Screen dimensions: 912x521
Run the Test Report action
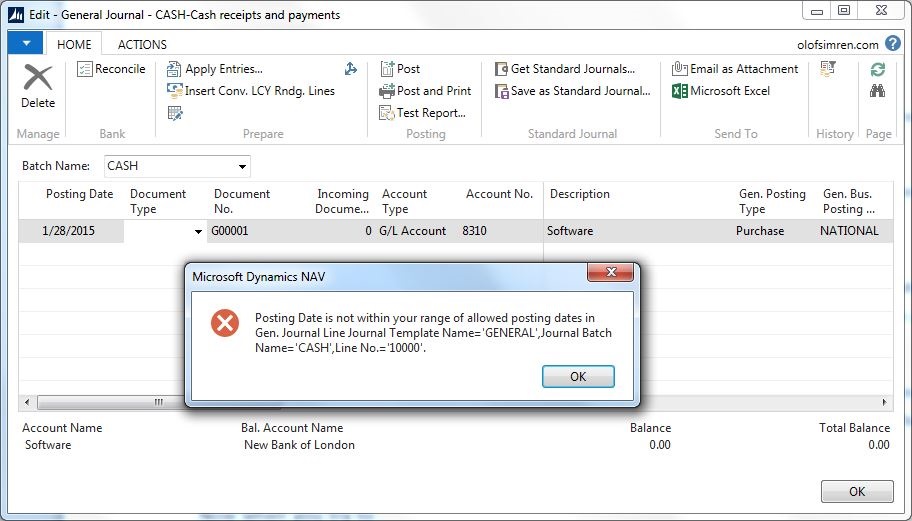point(422,113)
